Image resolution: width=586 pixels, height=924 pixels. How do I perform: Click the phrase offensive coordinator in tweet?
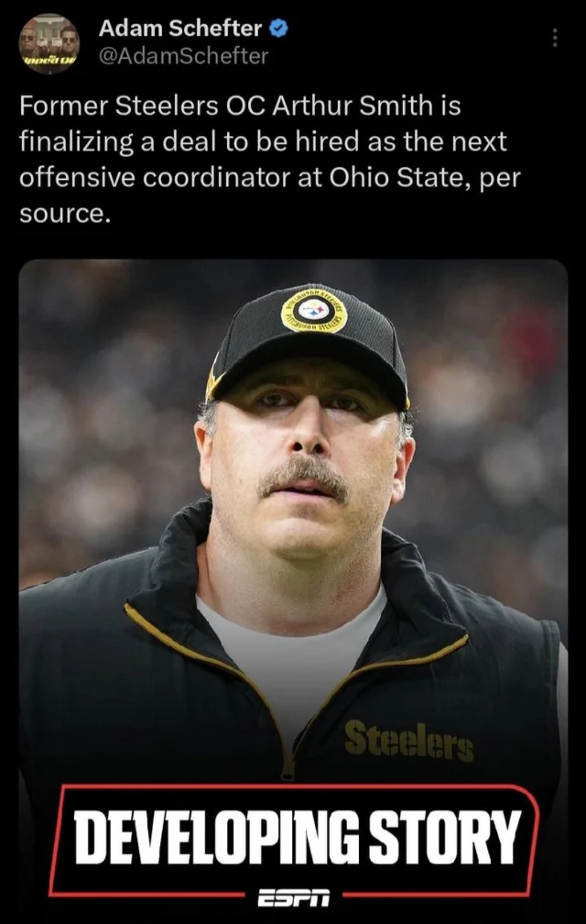pyautogui.click(x=155, y=178)
